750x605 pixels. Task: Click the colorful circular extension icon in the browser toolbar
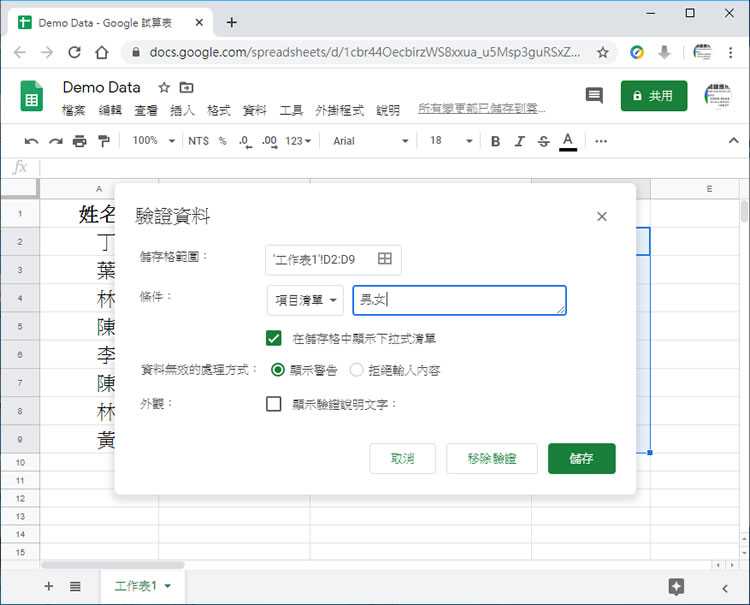click(637, 52)
